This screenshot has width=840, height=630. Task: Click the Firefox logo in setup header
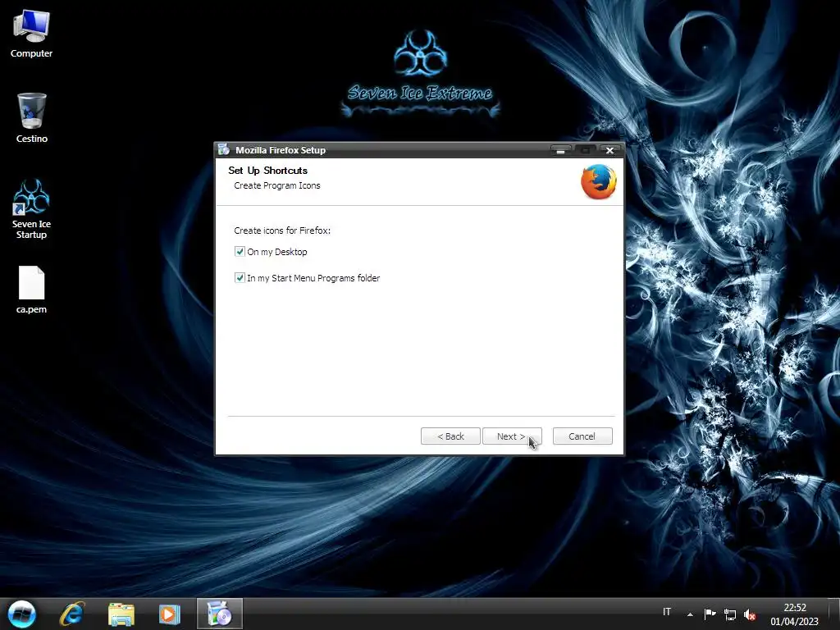598,181
